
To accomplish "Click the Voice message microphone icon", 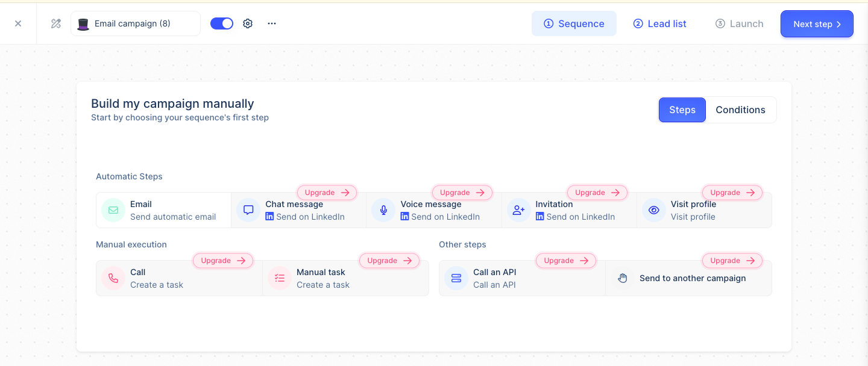I will click(383, 210).
